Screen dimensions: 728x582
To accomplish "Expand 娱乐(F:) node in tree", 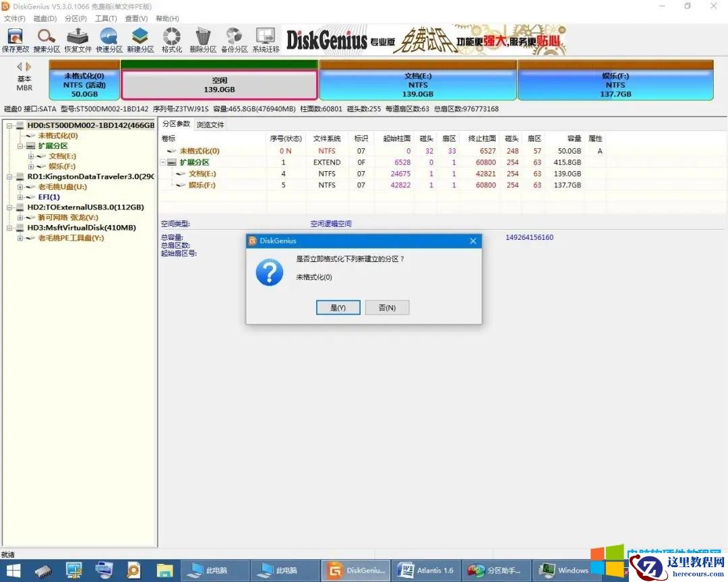I will click(30, 166).
